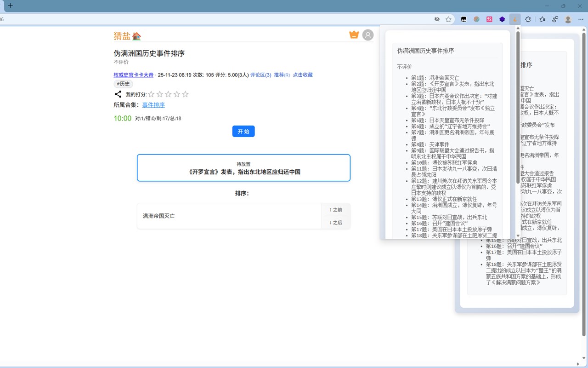Open the 猜盐 home page via house icon
The width and height of the screenshot is (588, 368).
tap(136, 36)
